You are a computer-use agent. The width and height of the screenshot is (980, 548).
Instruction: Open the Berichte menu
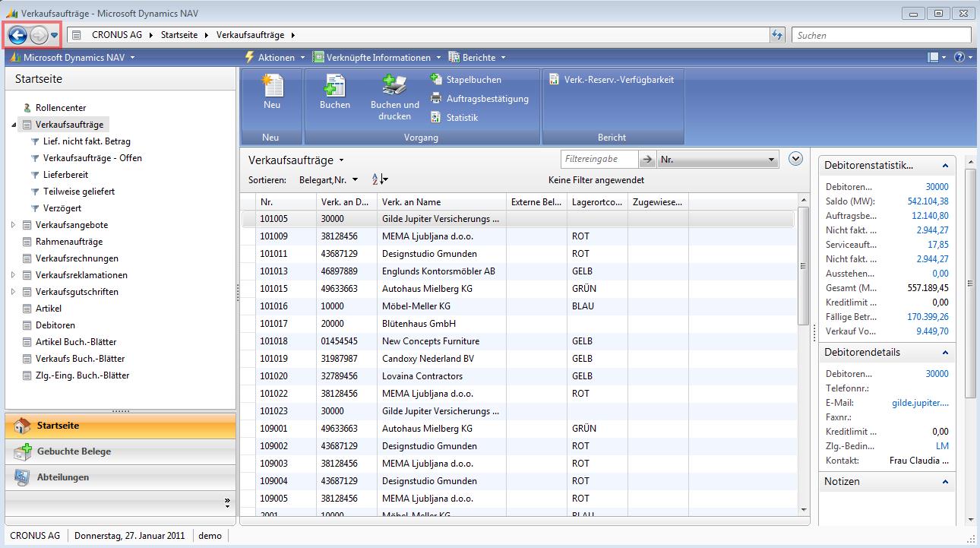(477, 57)
